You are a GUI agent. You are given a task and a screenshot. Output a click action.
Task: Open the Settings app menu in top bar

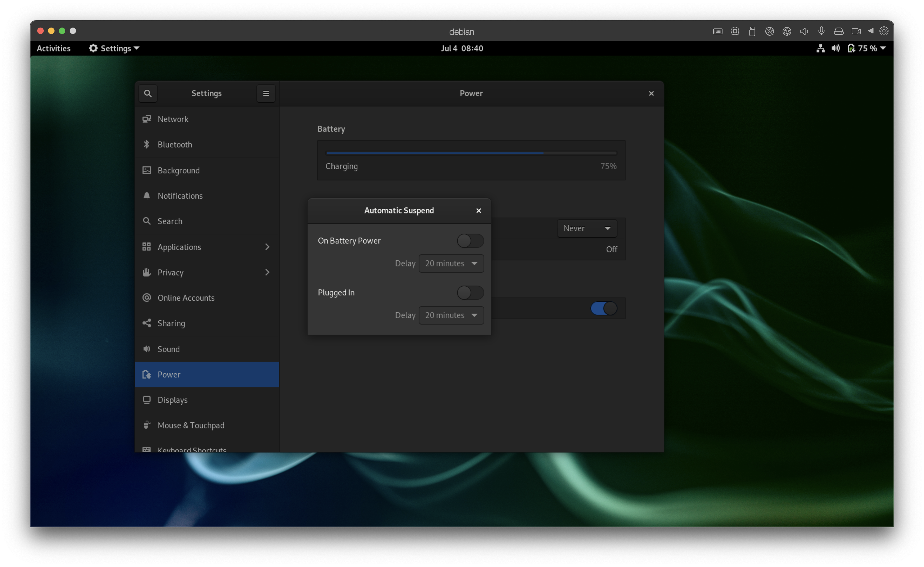pyautogui.click(x=114, y=48)
